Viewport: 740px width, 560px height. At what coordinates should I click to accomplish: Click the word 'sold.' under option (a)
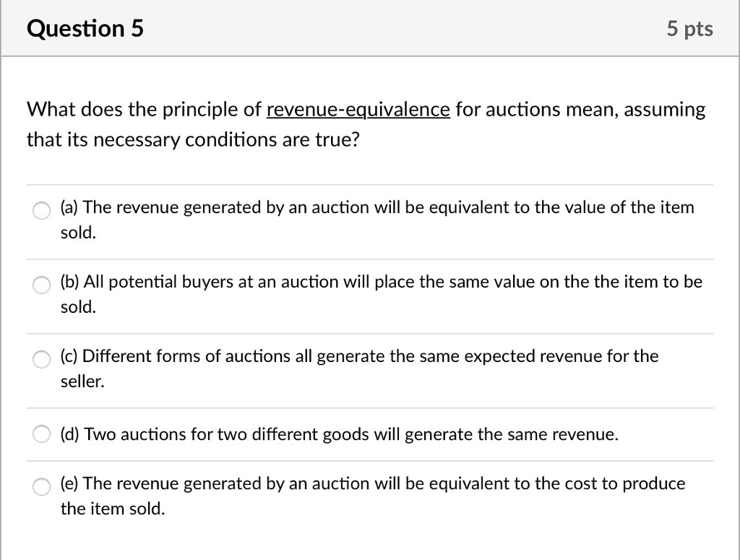pos(78,233)
